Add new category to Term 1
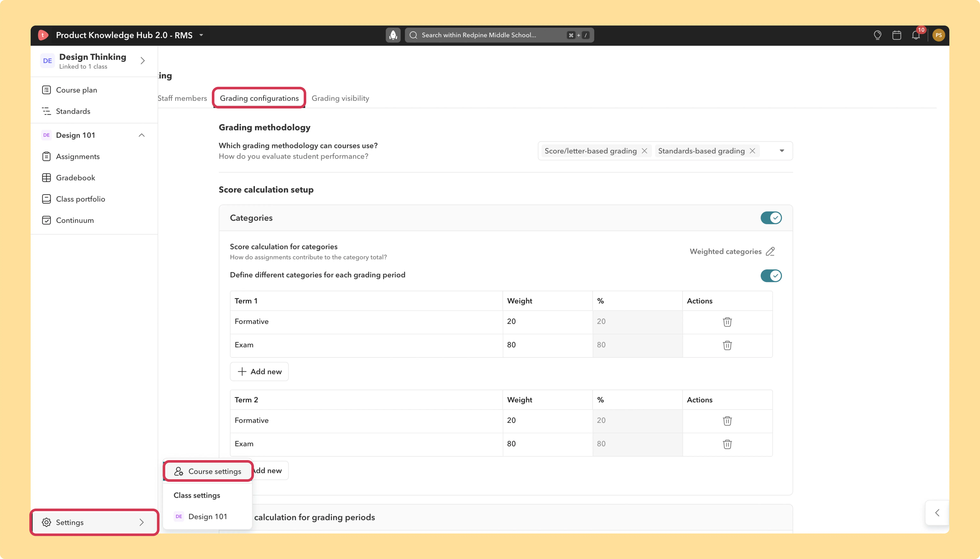 click(259, 372)
